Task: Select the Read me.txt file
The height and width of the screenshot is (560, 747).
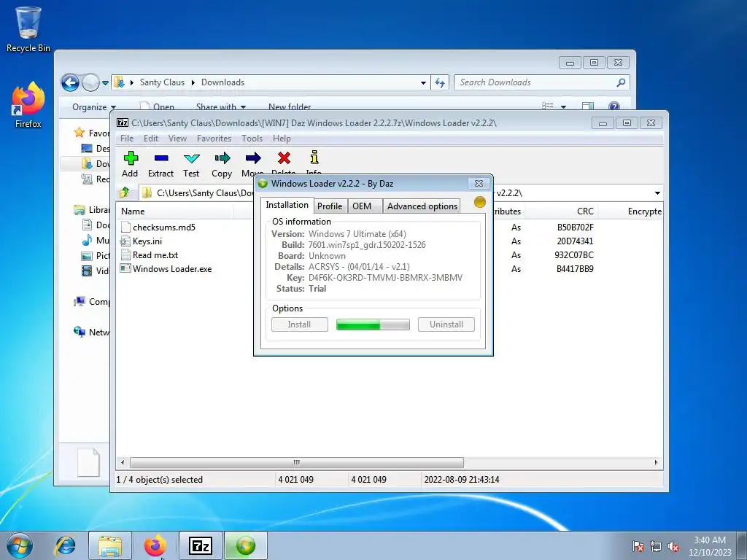Action: click(x=155, y=254)
